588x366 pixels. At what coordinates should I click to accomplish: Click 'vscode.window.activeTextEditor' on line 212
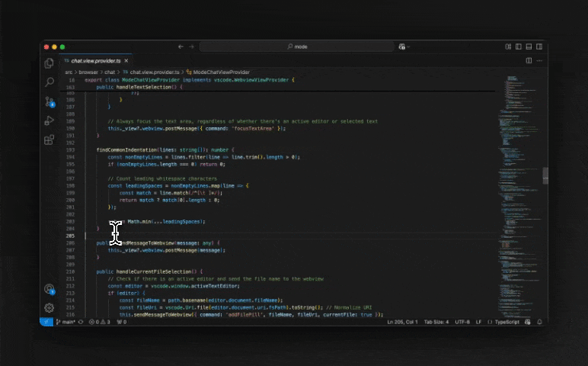click(195, 286)
